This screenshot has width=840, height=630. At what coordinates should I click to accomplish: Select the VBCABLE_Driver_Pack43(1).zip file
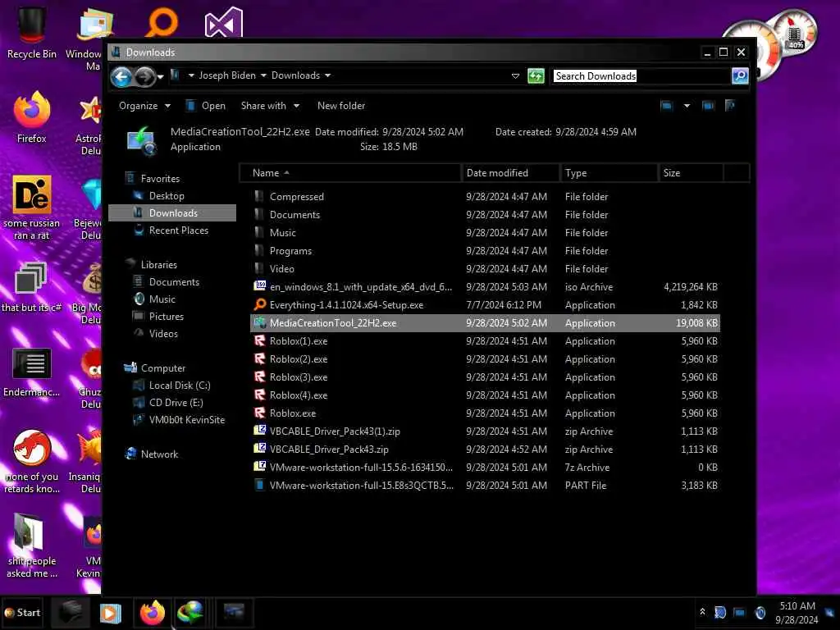coord(486,431)
